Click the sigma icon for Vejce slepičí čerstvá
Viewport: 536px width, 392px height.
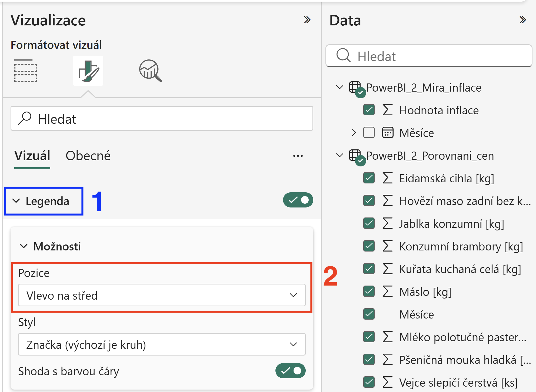point(388,382)
